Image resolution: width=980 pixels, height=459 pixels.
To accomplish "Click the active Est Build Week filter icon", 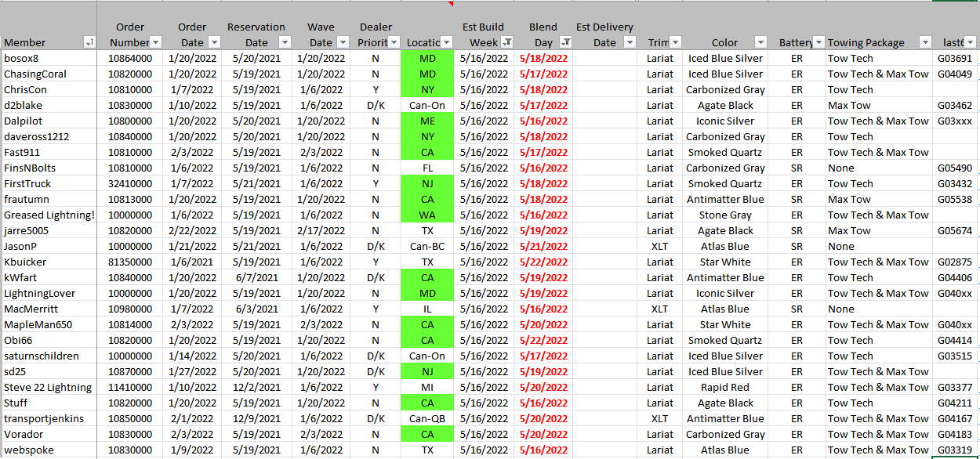I will [x=506, y=42].
